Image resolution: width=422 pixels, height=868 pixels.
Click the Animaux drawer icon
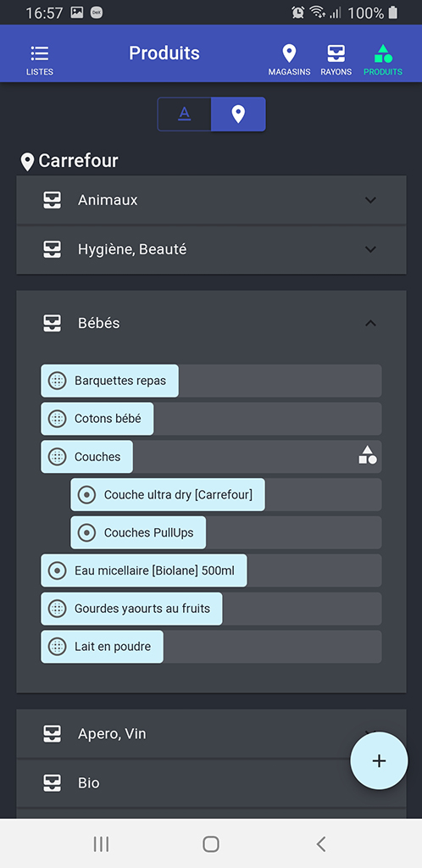coord(53,200)
